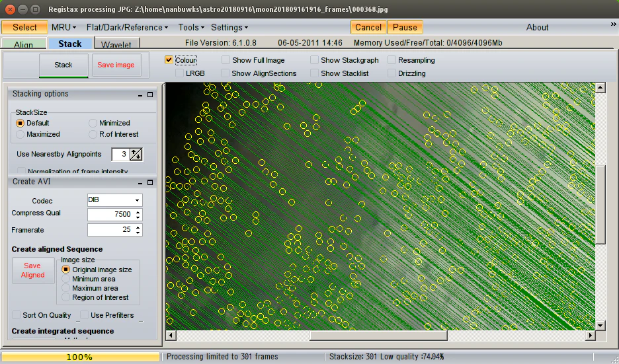
Task: Switch to the Stack tab
Action: click(70, 44)
